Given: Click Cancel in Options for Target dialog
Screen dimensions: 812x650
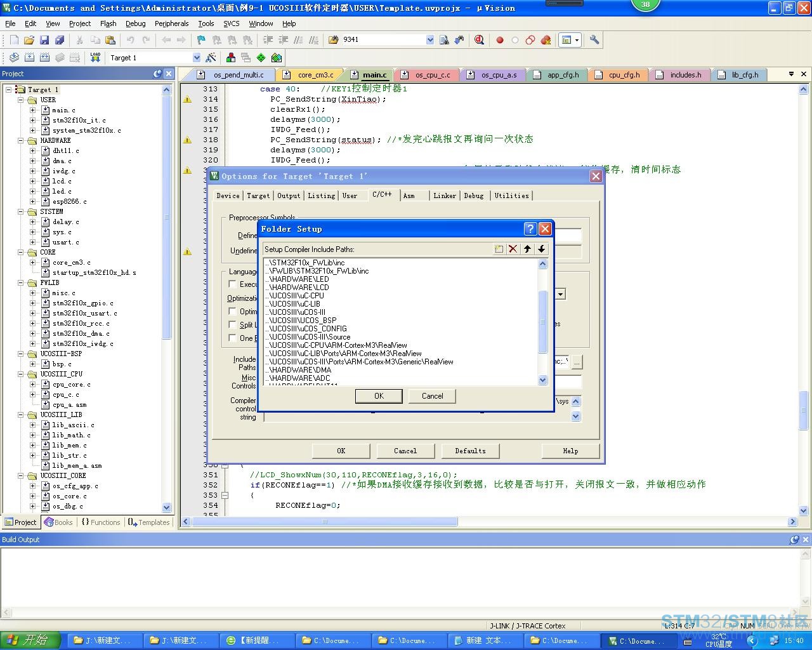Looking at the screenshot, I should coord(405,451).
